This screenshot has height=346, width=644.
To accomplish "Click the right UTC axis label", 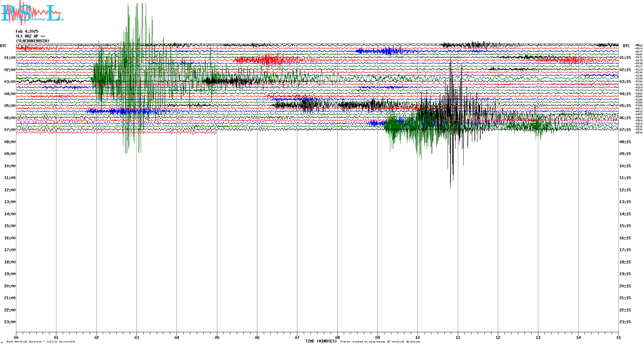I will click(x=626, y=46).
